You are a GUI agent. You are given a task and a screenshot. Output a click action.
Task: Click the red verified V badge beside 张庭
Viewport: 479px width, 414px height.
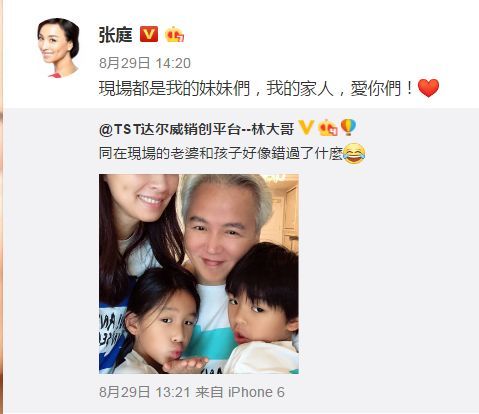[149, 34]
